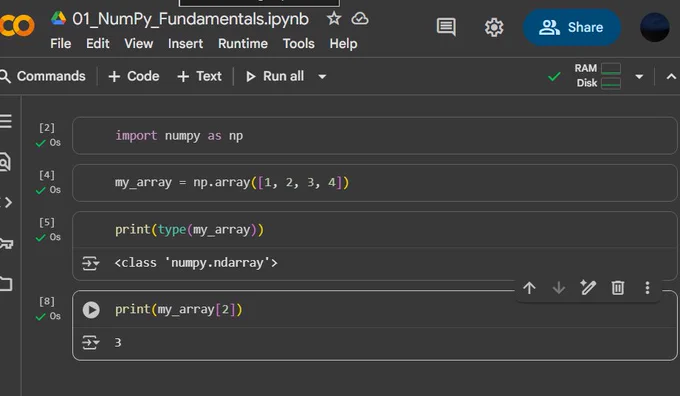
Task: Click execution count [2] indicator
Action: (x=47, y=128)
